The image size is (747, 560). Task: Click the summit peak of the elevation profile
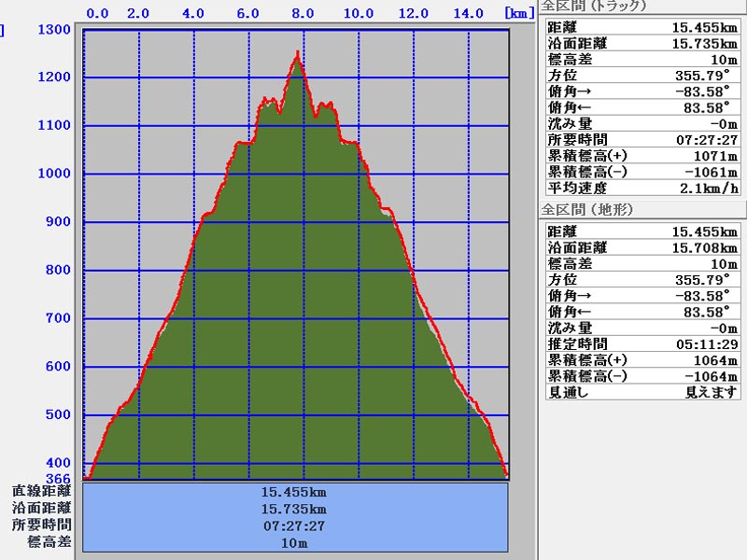point(298,54)
